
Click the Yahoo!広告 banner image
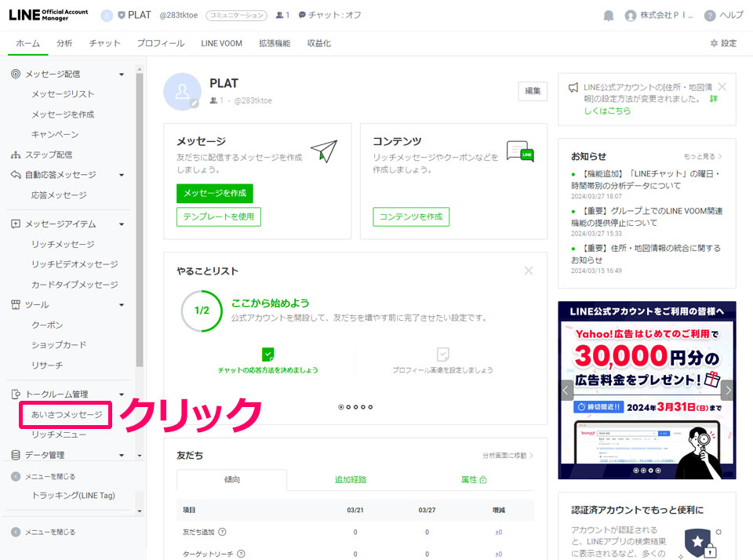pos(647,390)
